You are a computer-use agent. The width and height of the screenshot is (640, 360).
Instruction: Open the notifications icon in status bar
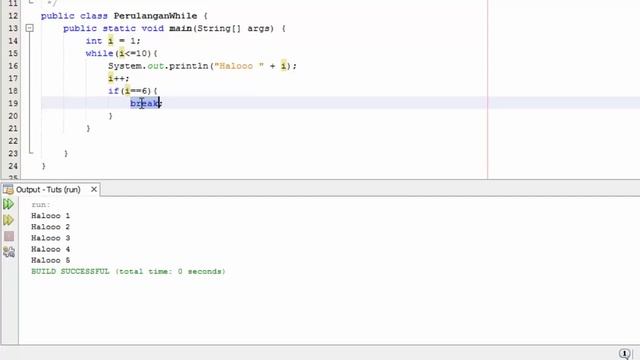(624, 353)
